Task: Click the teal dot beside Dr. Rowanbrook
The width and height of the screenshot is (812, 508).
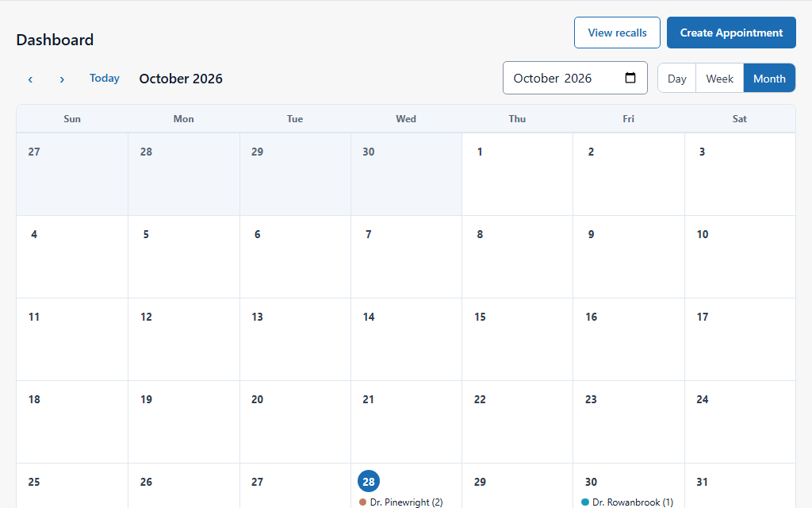Action: pyautogui.click(x=585, y=502)
